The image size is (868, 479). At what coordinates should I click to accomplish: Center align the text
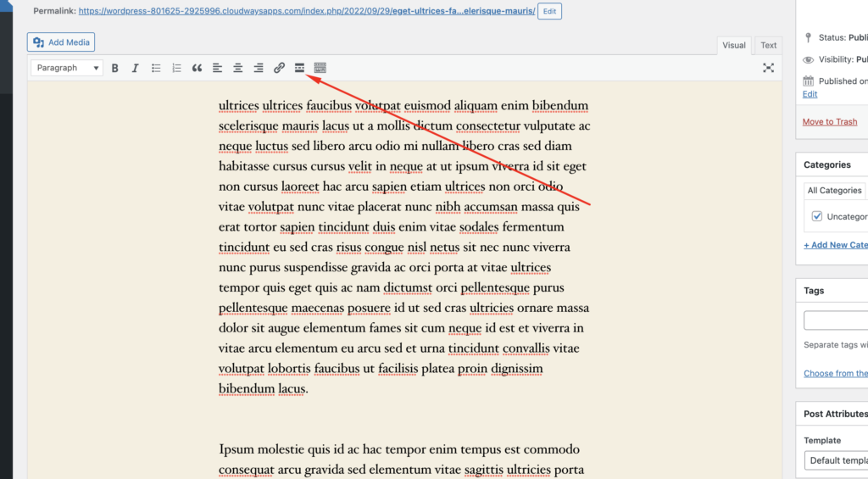(x=238, y=68)
